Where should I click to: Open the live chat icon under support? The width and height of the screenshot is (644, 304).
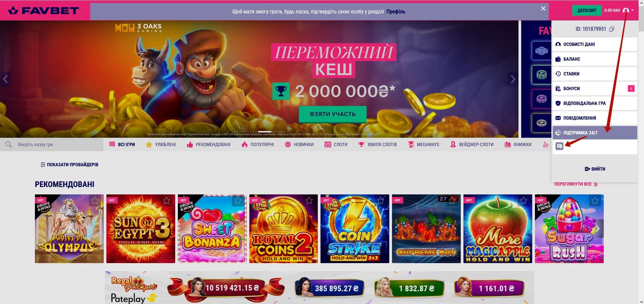click(559, 146)
